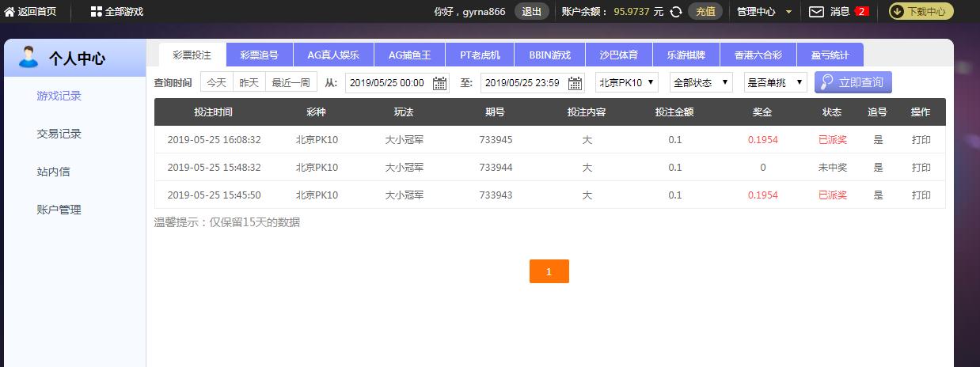Open the 全部状态 status dropdown
Viewport: 980px width, 367px height.
[701, 82]
